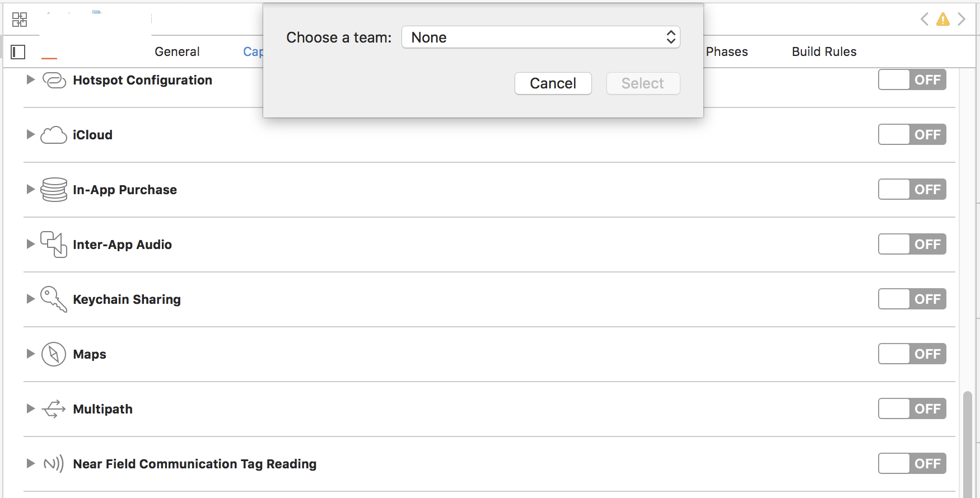Click the Maps compass icon
The width and height of the screenshot is (980, 498).
54,354
